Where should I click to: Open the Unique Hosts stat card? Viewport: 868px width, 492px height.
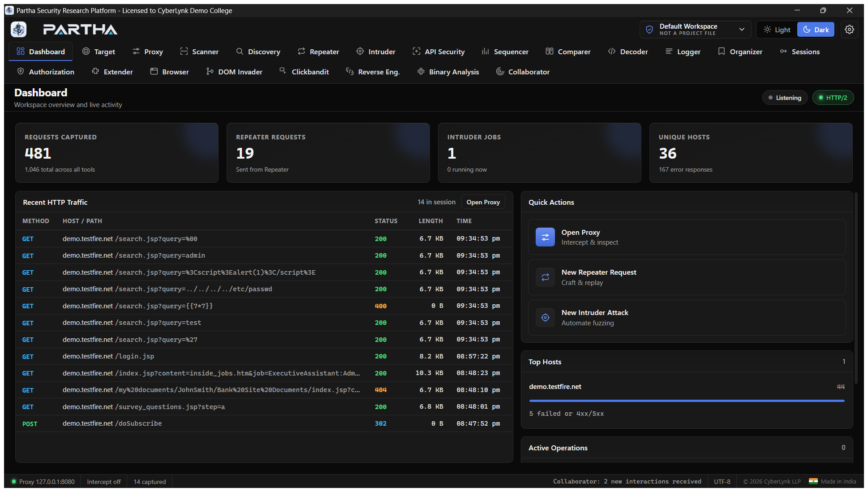751,153
